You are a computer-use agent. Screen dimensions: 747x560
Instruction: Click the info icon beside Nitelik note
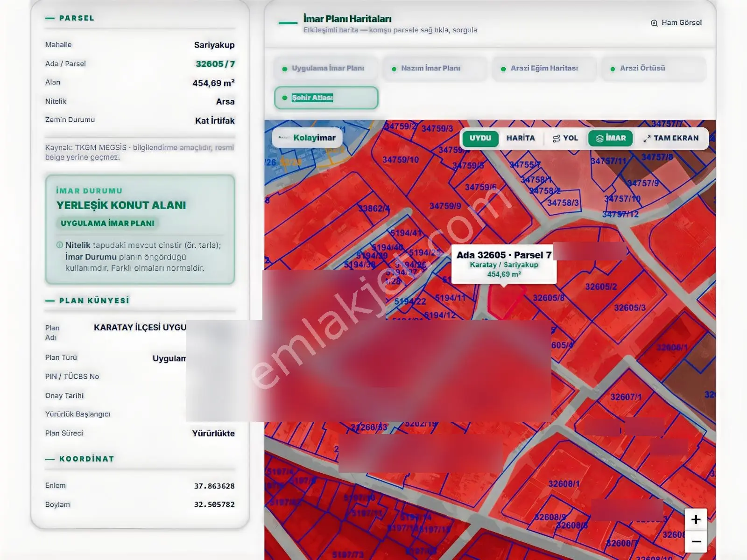pos(59,245)
